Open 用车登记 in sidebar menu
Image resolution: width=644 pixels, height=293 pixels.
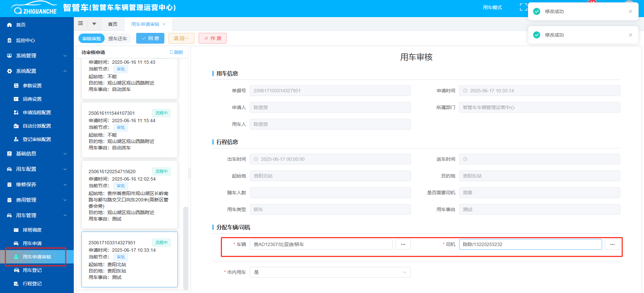coord(32,270)
